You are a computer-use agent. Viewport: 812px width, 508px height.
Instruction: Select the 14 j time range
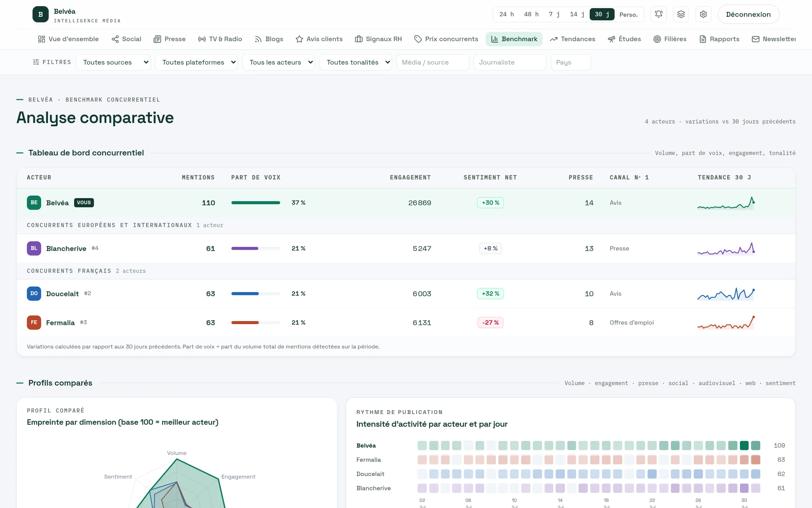(577, 14)
